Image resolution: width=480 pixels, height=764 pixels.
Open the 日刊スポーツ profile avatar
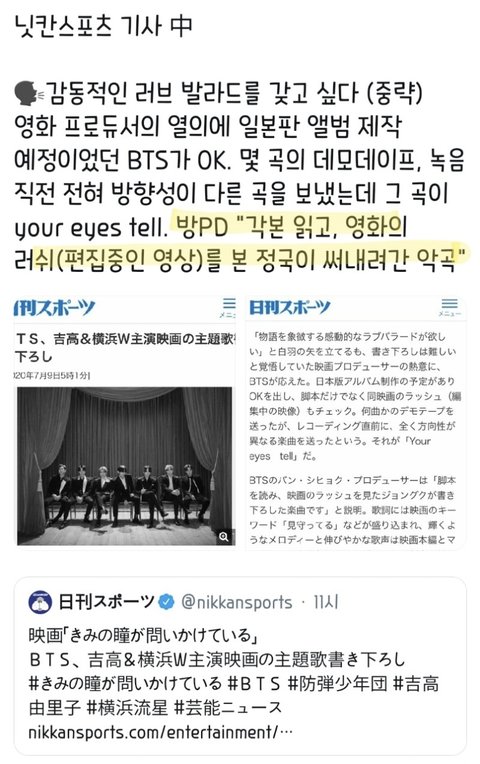(40, 603)
